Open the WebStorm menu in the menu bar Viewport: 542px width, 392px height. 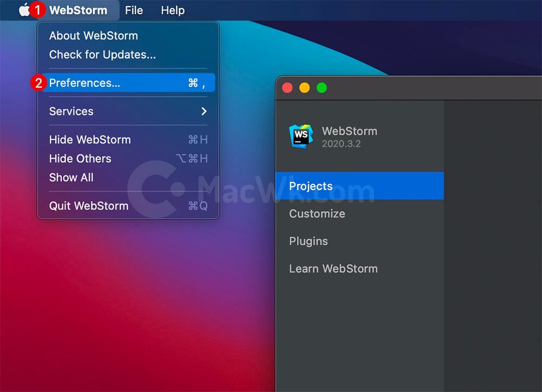click(78, 10)
